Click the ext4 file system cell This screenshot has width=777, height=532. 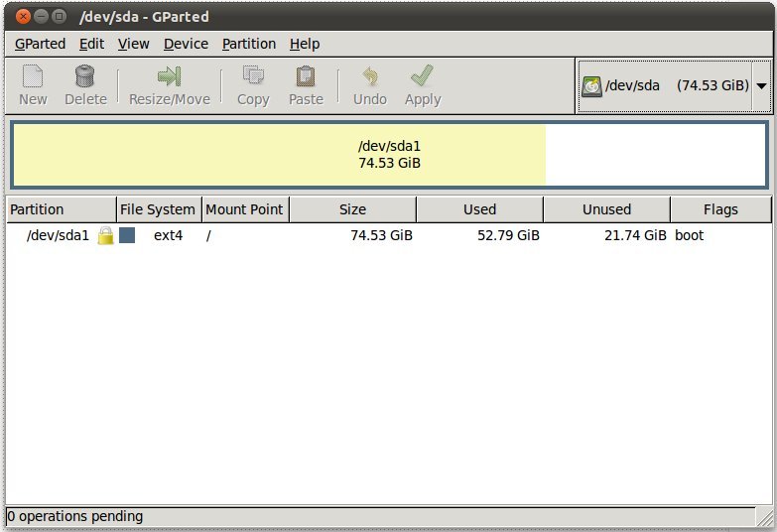pos(168,235)
